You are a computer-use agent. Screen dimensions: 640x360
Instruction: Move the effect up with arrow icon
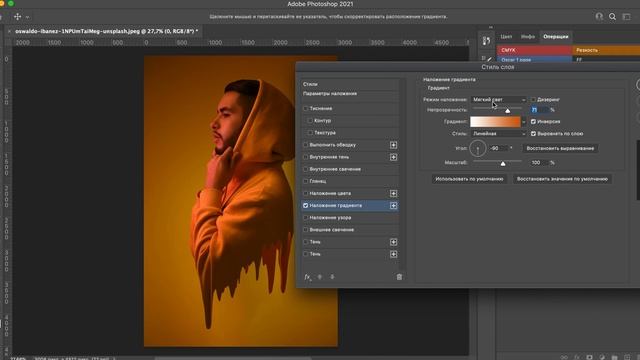pyautogui.click(x=320, y=277)
